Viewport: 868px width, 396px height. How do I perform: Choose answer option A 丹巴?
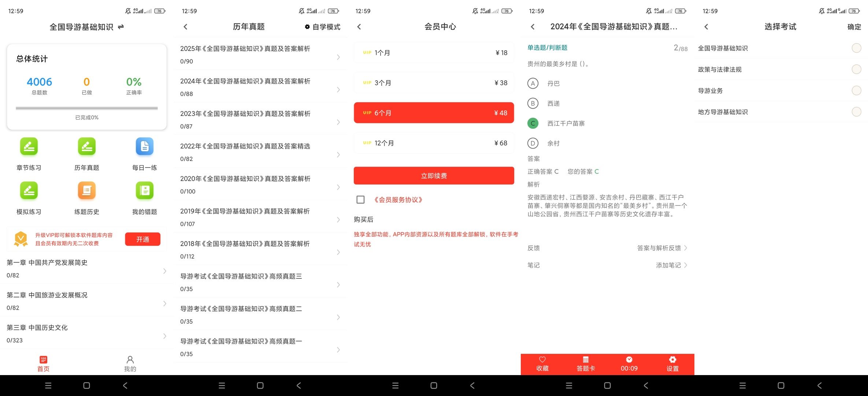pos(533,84)
